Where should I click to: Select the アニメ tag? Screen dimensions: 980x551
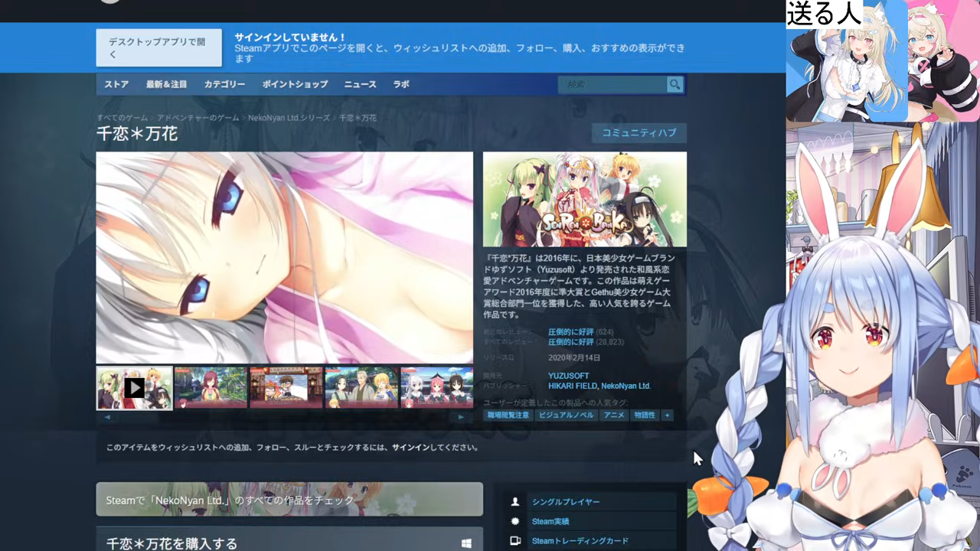pos(614,415)
